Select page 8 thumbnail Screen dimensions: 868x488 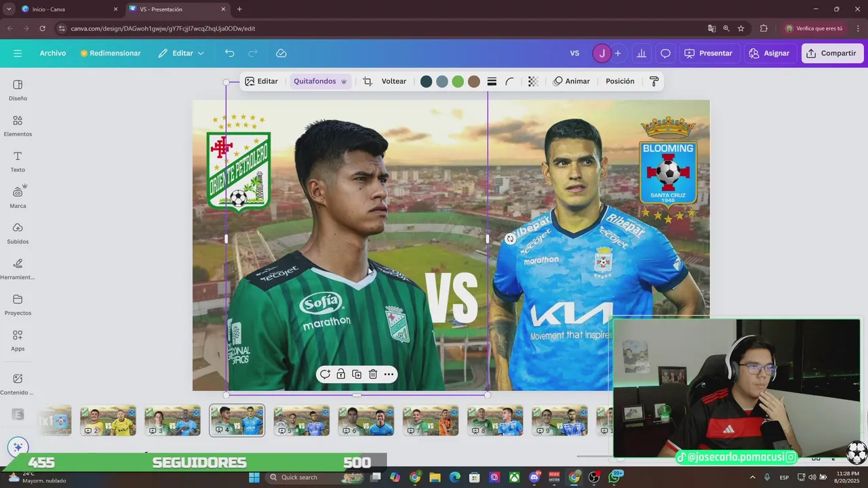[x=495, y=421]
